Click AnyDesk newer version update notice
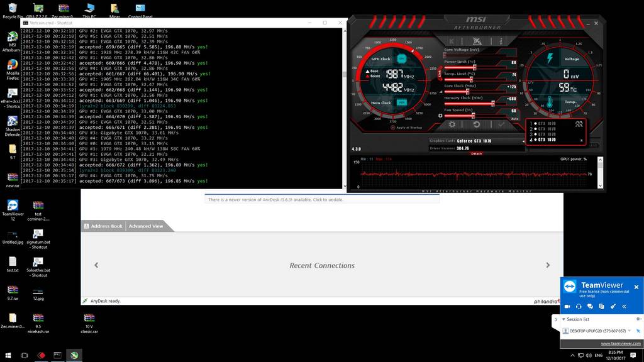644x362 pixels. [322, 199]
